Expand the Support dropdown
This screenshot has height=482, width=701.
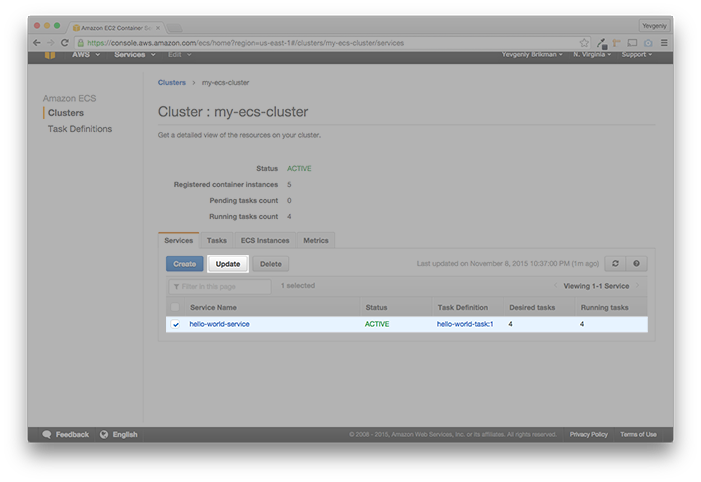637,55
